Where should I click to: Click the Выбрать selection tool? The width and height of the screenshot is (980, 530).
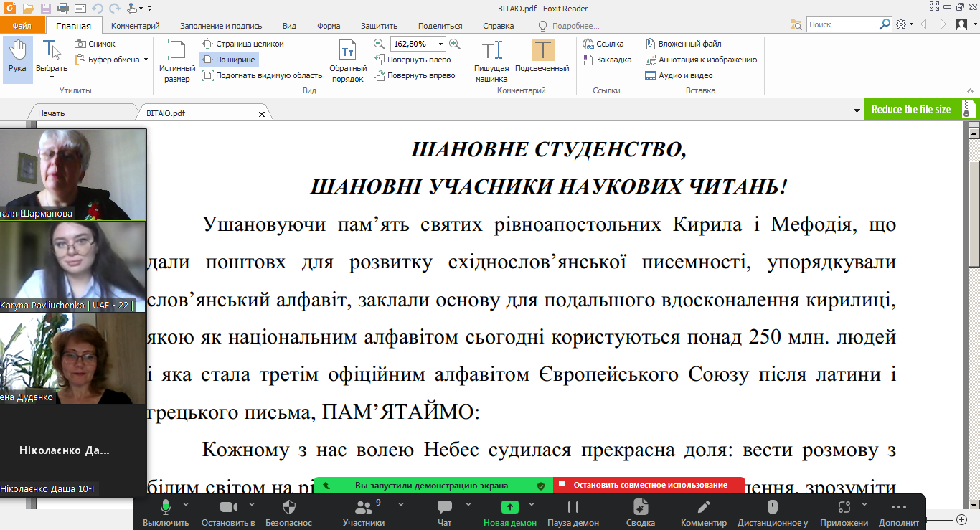[52, 60]
